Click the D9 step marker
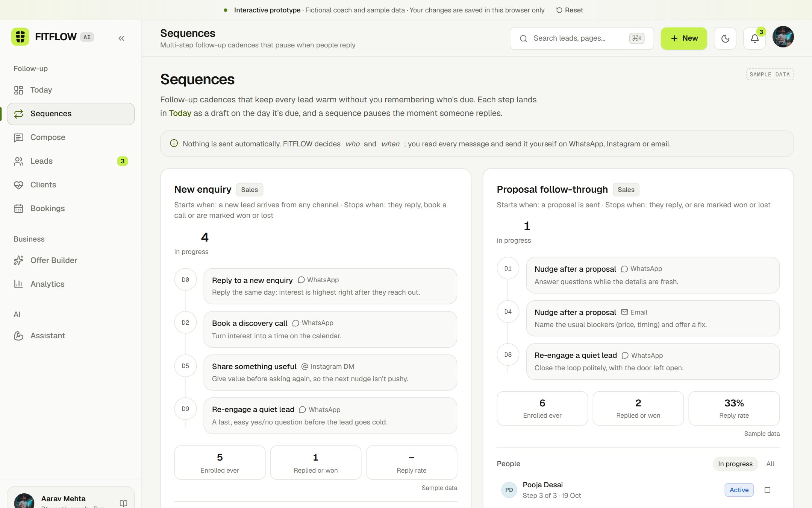The image size is (812, 508). click(x=185, y=409)
